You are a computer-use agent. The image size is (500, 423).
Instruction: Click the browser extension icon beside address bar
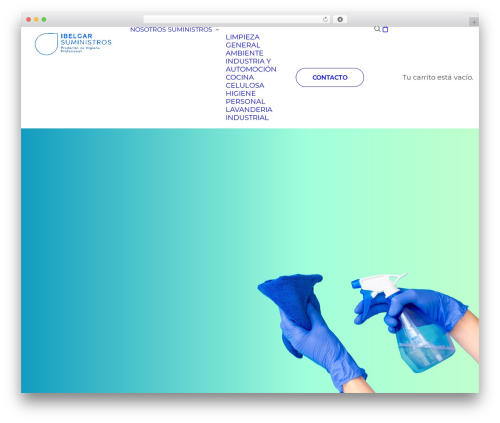[x=340, y=19]
